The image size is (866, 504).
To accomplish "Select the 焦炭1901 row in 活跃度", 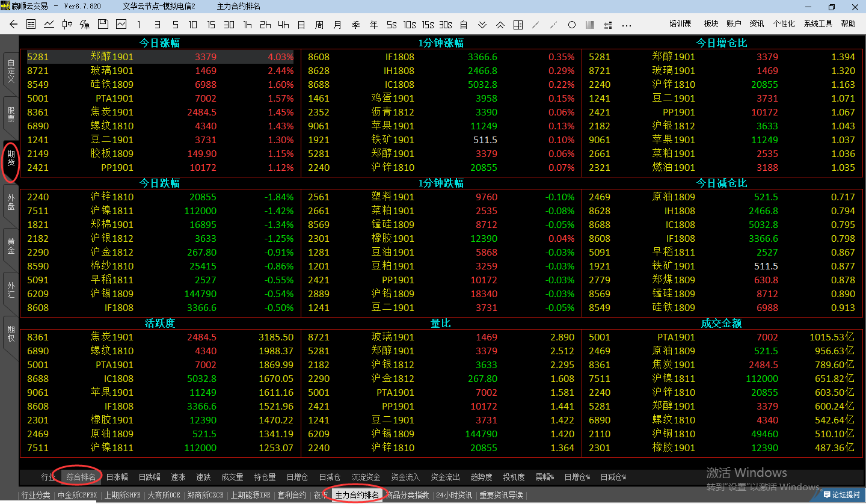I will 112,337.
